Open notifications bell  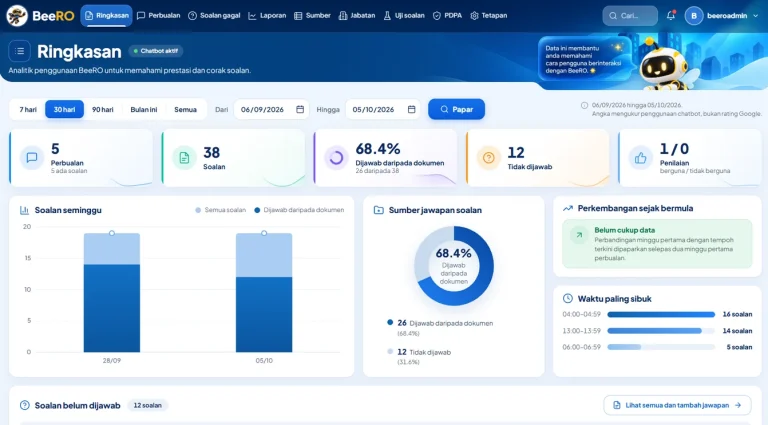coord(671,16)
